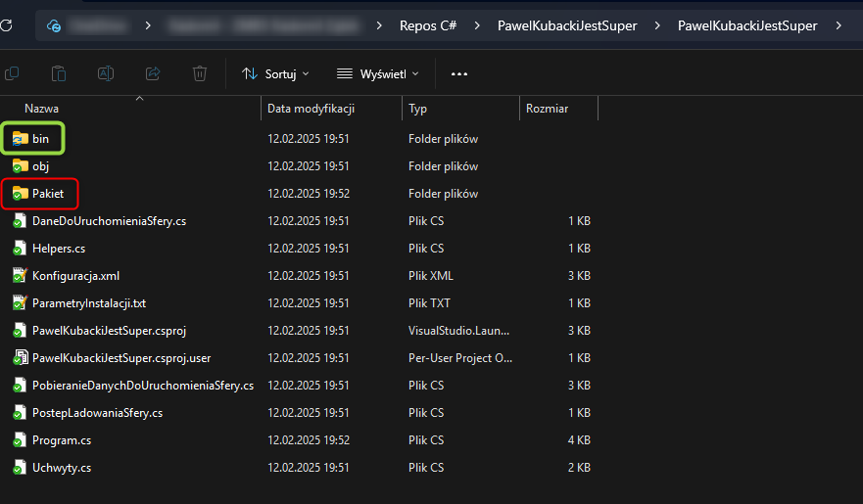Click the Konfiguracja.xml file icon
This screenshot has height=504, width=863.
pyautogui.click(x=20, y=276)
